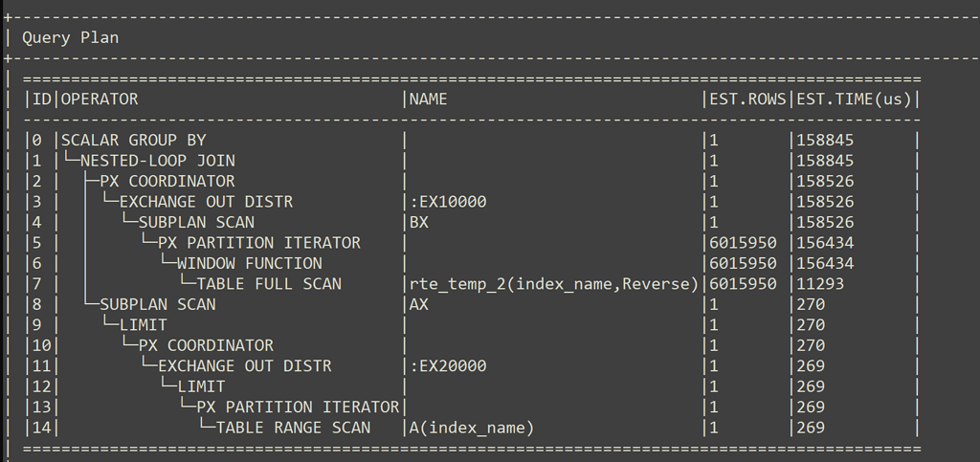This screenshot has width=980, height=462.
Task: Click the :EX20000 exchange name
Action: click(x=448, y=365)
